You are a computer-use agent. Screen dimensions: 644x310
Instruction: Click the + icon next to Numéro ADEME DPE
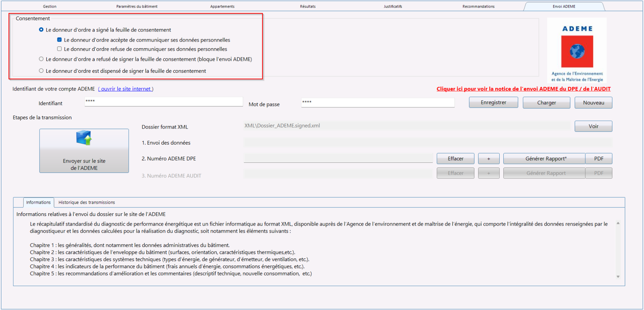pos(489,158)
